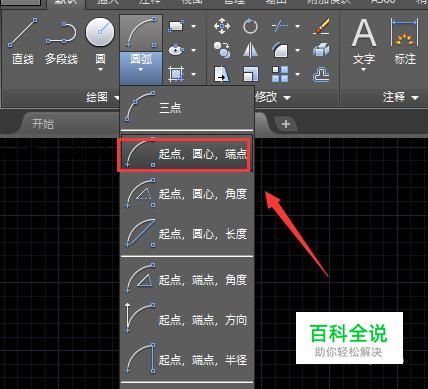Choose the 三点 arc option
The width and height of the screenshot is (428, 389).
(187, 108)
